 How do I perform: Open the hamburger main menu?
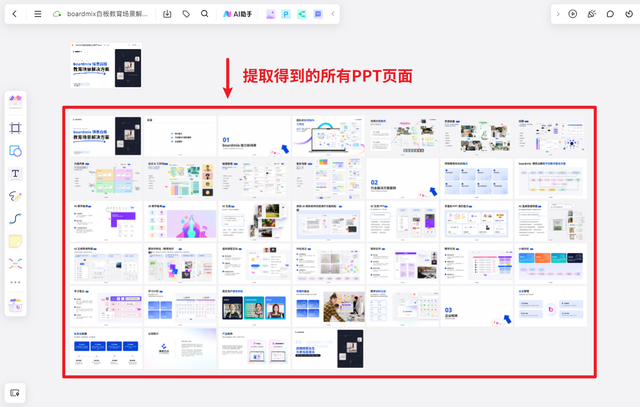pos(38,14)
